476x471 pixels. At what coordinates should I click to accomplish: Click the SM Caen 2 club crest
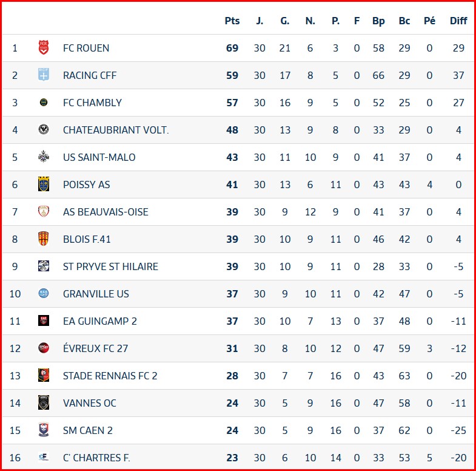pos(44,430)
